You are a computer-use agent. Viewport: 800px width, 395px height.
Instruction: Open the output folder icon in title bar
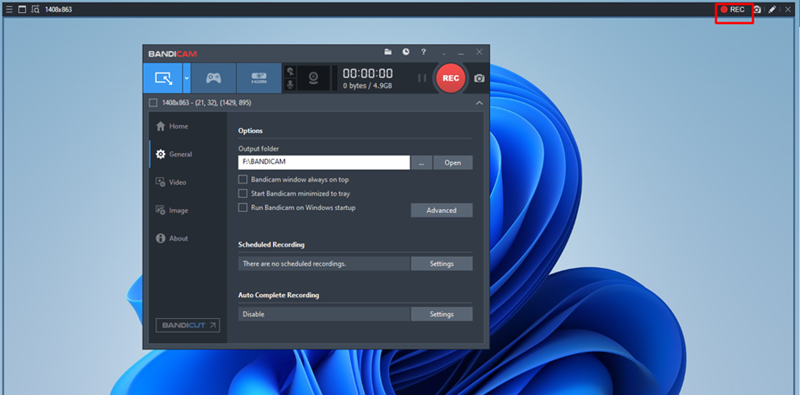click(388, 52)
